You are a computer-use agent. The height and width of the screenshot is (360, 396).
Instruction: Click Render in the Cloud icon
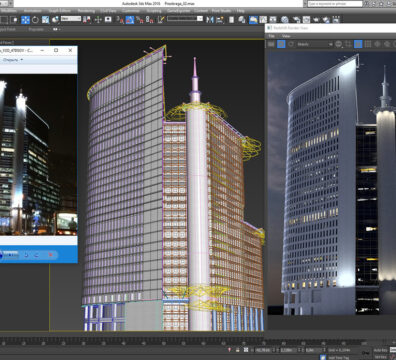coord(326,20)
